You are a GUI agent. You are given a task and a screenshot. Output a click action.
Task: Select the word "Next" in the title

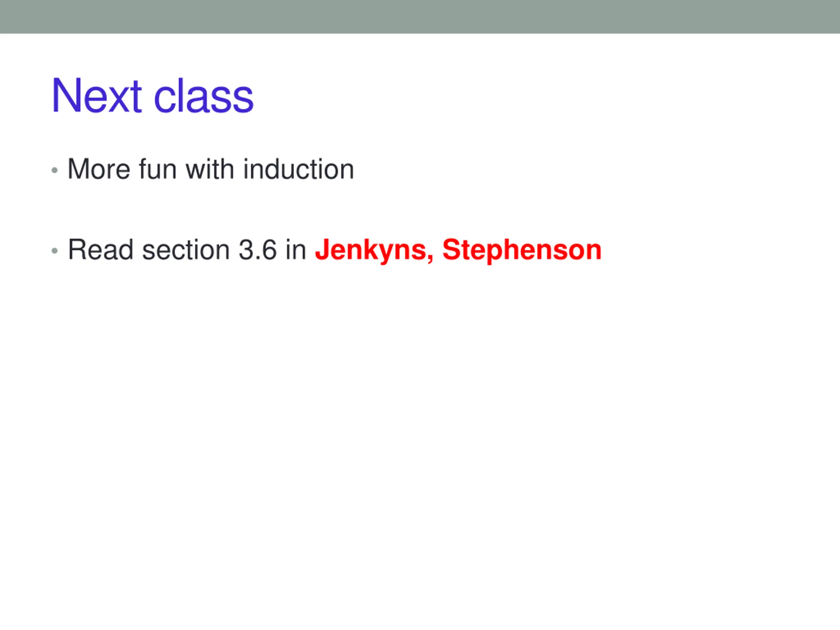97,96
